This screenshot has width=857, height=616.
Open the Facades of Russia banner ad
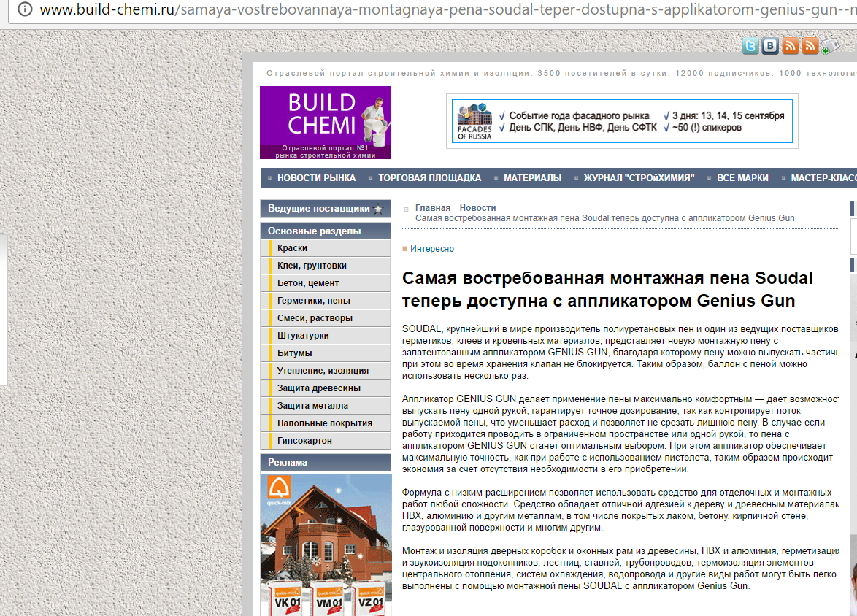pyautogui.click(x=622, y=121)
